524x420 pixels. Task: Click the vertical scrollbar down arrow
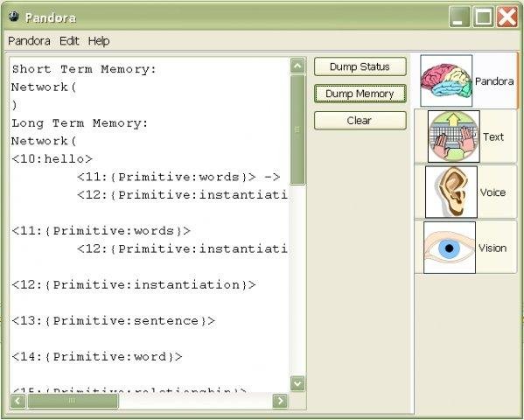point(297,383)
